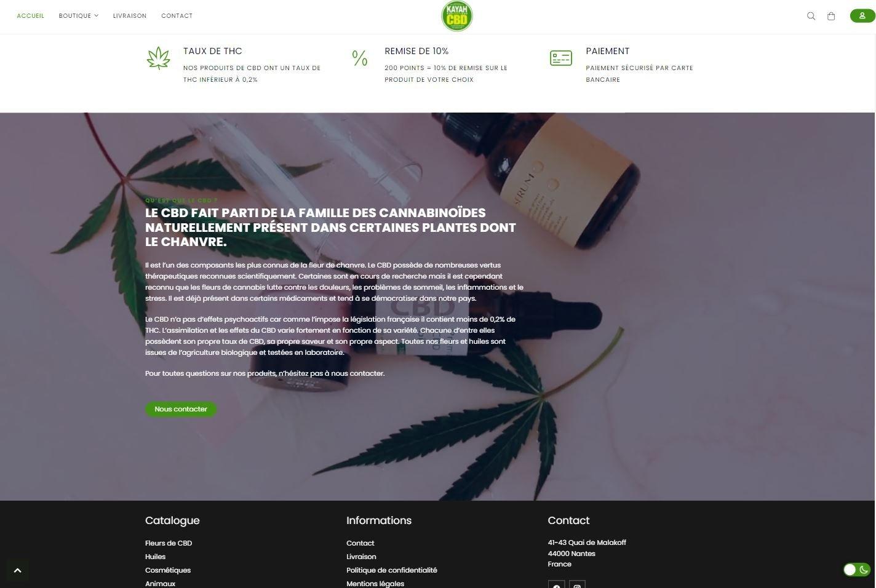The image size is (876, 588).
Task: Open the search magnifier icon
Action: coord(811,16)
